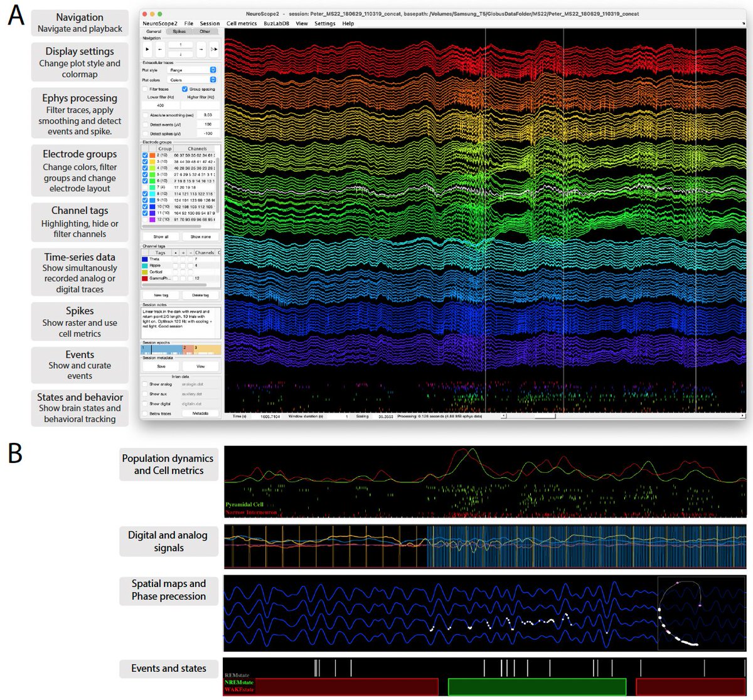Click the fast-forward play button
Image resolution: width=753 pixels, height=700 pixels.
tap(214, 50)
